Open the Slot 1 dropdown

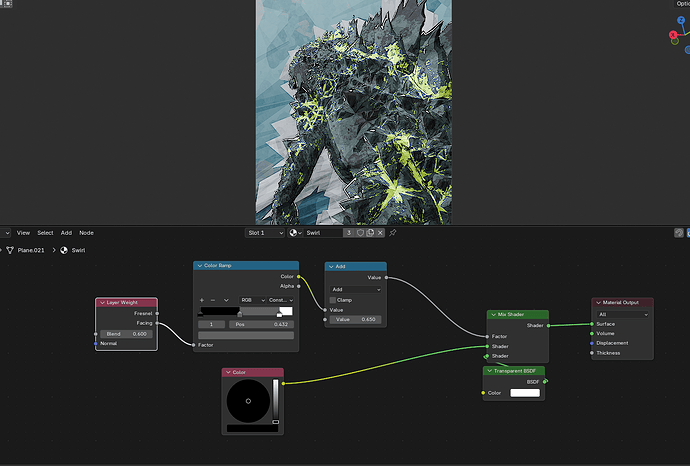coord(265,233)
